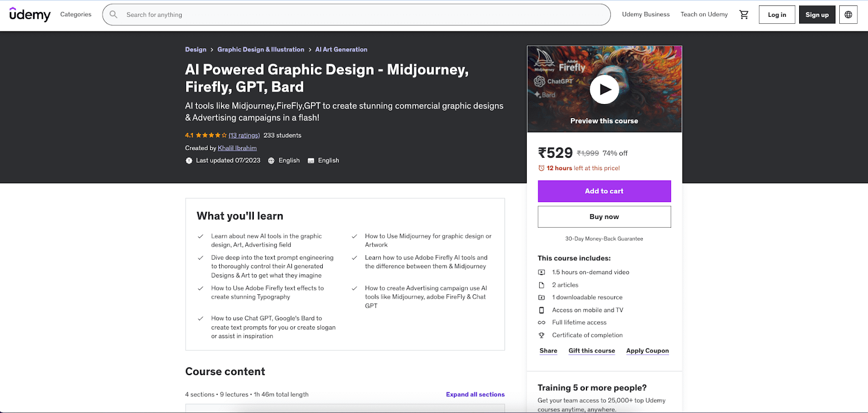
Task: Click the Sign up button
Action: (x=817, y=15)
